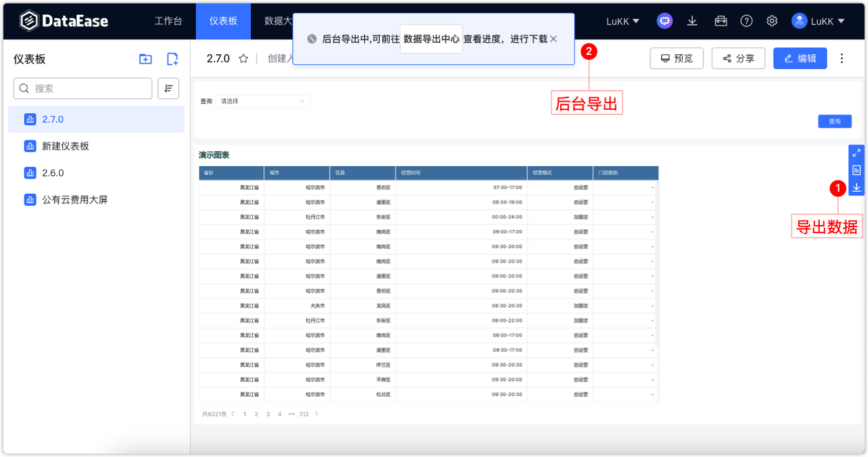868x457 pixels.
Task: Open the 请选择 query dropdown
Action: point(263,100)
